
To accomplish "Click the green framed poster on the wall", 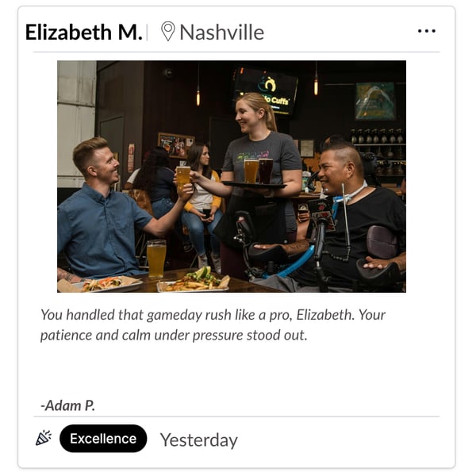I will pyautogui.click(x=375, y=101).
